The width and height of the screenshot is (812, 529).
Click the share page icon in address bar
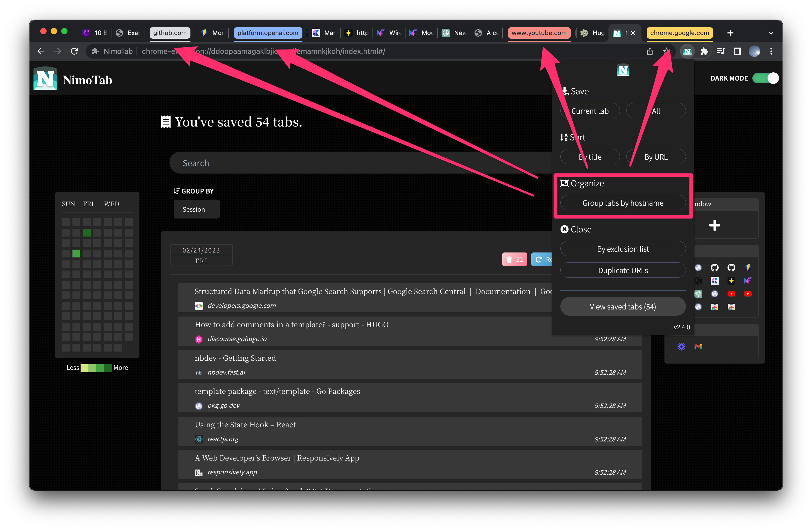coord(650,51)
